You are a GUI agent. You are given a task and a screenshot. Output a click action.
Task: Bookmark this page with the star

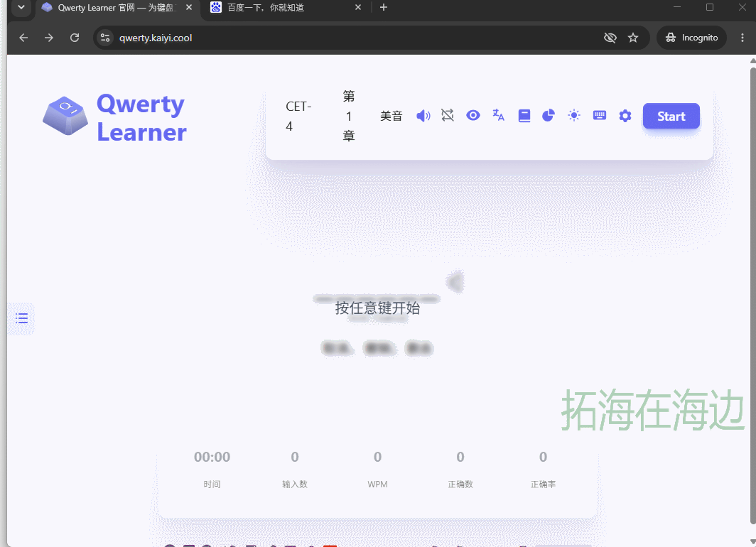tap(633, 38)
